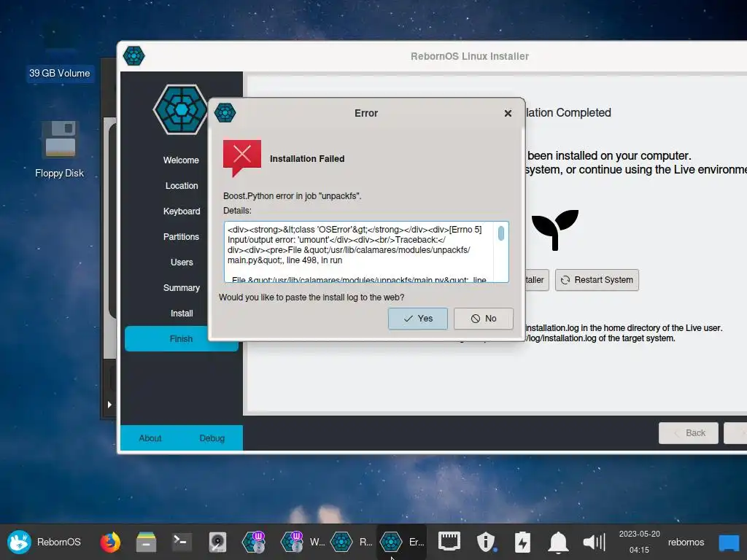
Task: Open Debug in the installer sidebar
Action: 212,438
